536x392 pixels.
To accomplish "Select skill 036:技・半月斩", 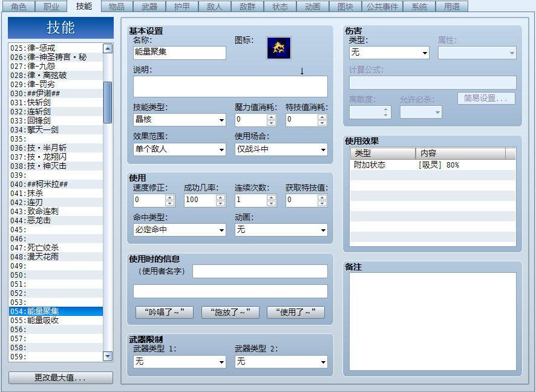I will pyautogui.click(x=56, y=148).
